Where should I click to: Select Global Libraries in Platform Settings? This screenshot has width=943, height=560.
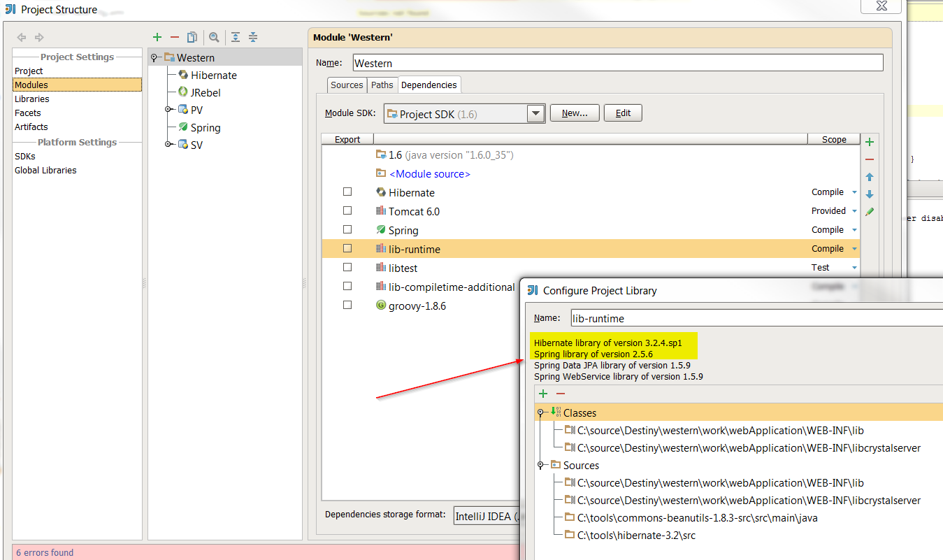click(45, 170)
